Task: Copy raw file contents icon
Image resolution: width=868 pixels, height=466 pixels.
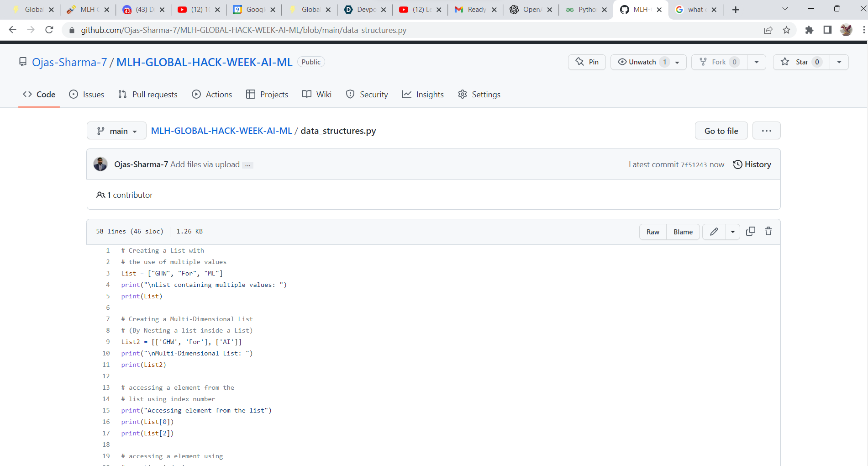Action: (750, 232)
